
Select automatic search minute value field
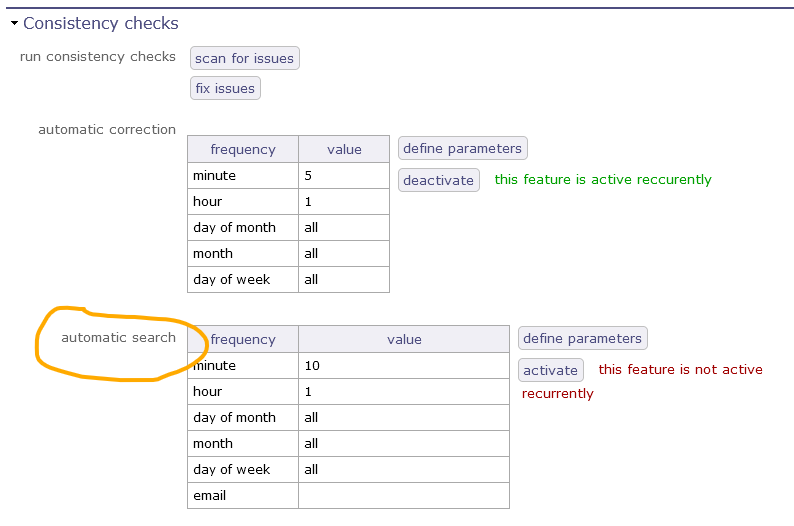pos(404,366)
